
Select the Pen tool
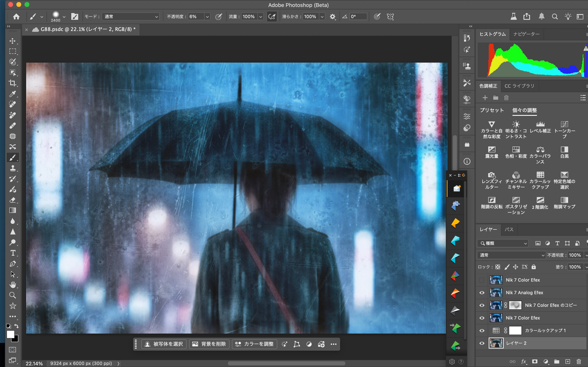coord(12,264)
